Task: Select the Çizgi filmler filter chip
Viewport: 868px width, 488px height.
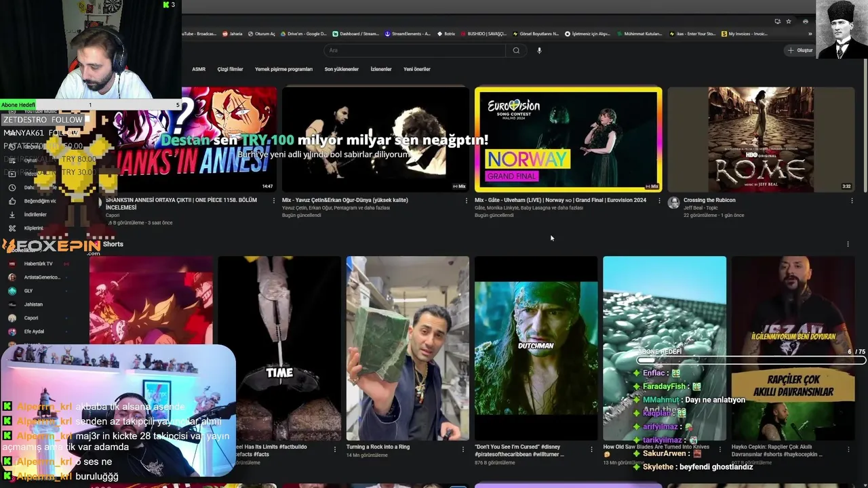Action: (231, 69)
